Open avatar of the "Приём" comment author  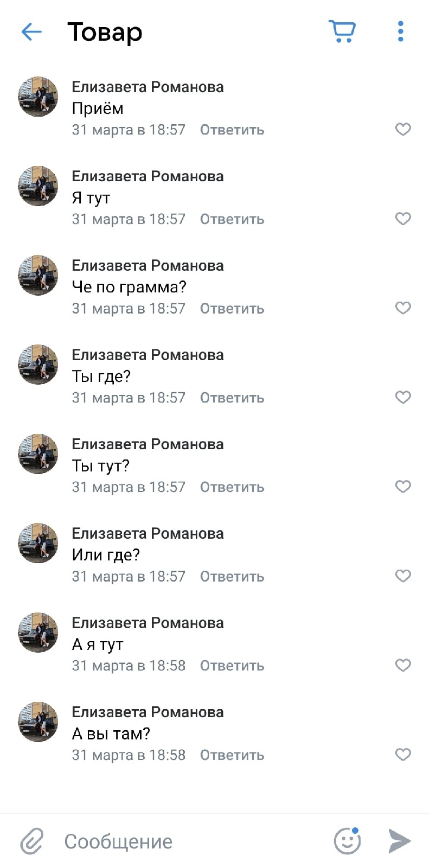point(38,97)
